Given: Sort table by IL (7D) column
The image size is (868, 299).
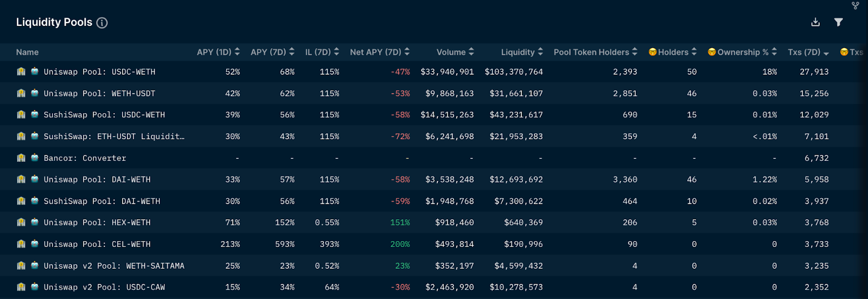Looking at the screenshot, I should (322, 52).
